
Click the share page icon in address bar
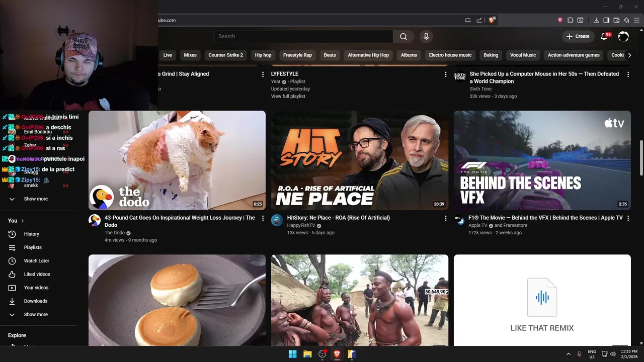479,20
